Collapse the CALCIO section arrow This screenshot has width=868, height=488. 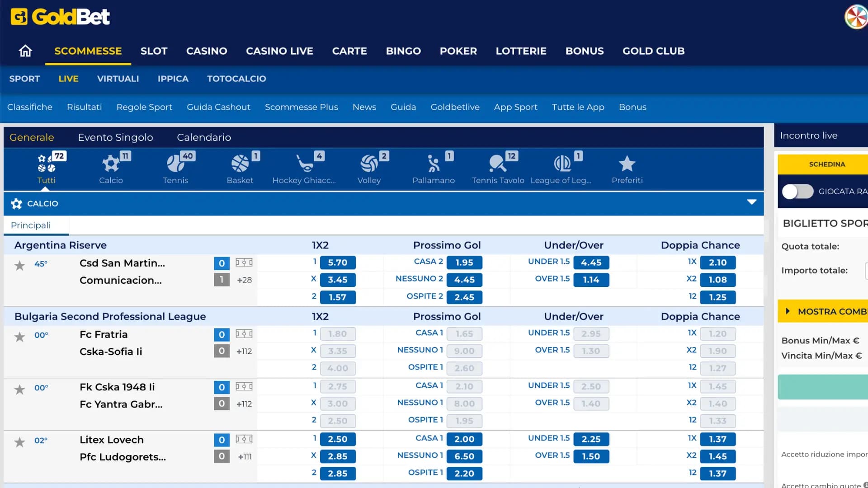(x=751, y=202)
